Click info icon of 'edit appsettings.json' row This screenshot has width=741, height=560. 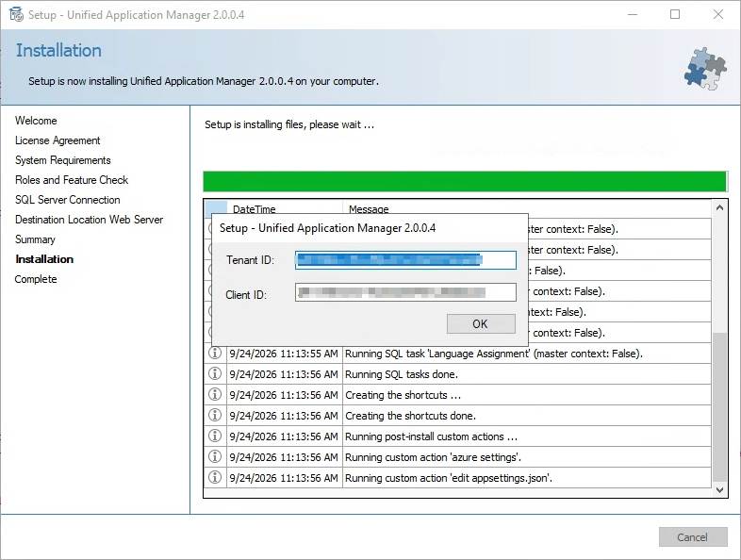(215, 477)
